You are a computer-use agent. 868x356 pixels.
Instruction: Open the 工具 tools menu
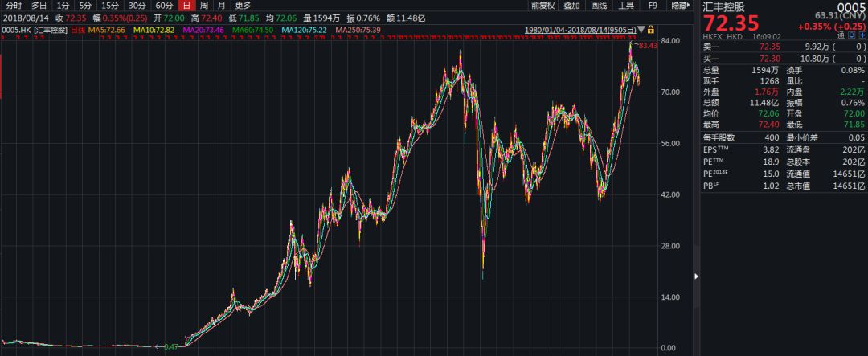(626, 6)
